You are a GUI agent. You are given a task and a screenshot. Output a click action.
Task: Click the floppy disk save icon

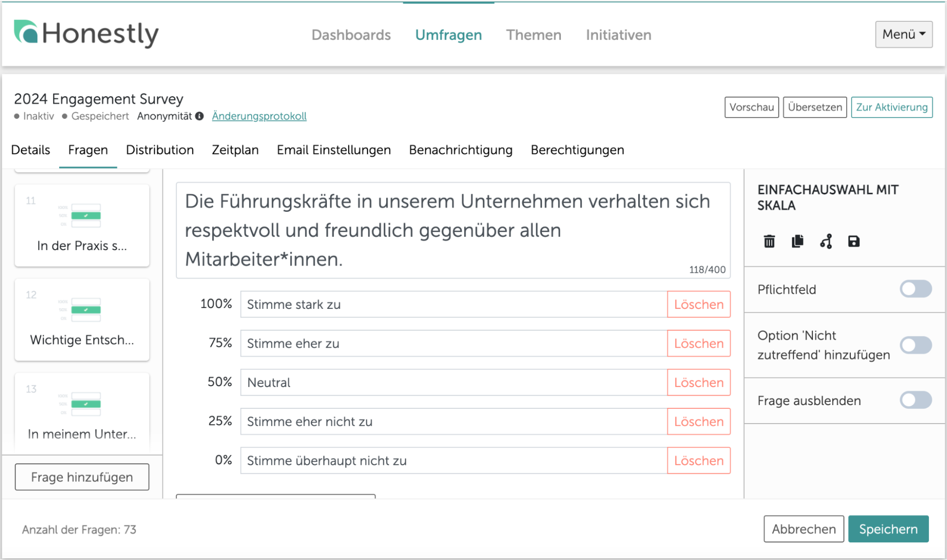[854, 242]
